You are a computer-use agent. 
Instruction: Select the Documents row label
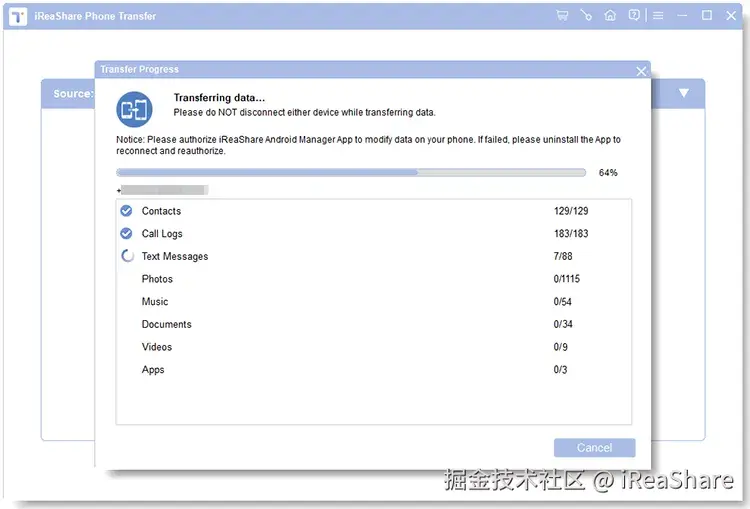coord(166,324)
